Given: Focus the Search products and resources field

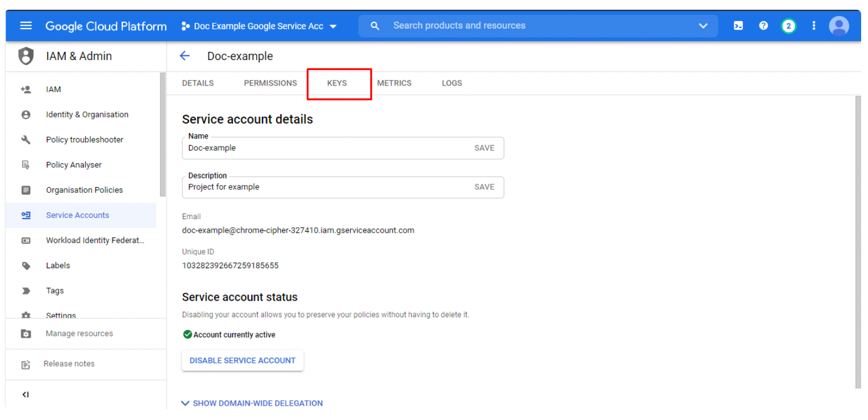Looking at the screenshot, I should click(538, 26).
